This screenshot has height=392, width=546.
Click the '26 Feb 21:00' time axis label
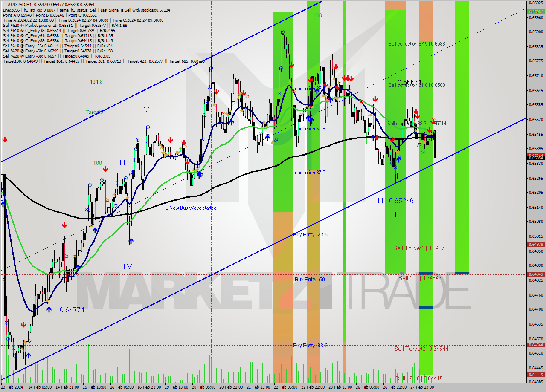point(395,387)
